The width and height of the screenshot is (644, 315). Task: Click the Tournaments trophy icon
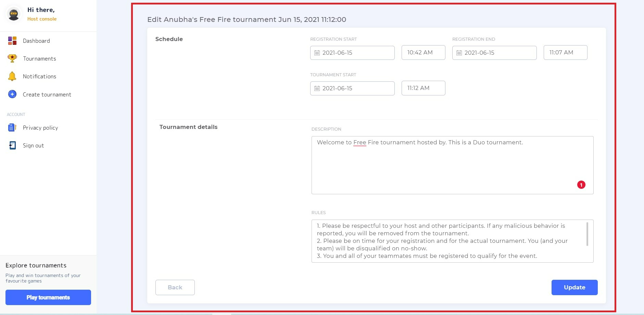click(12, 58)
